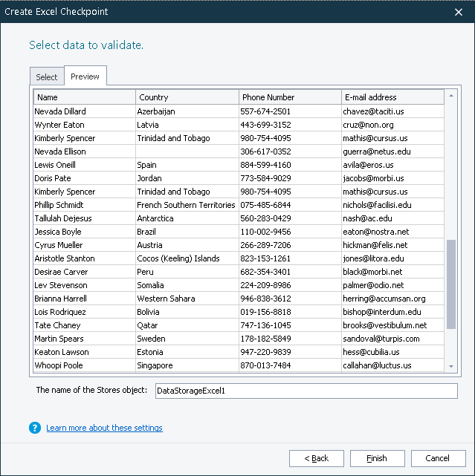Click the blue help question mark icon

click(x=34, y=428)
